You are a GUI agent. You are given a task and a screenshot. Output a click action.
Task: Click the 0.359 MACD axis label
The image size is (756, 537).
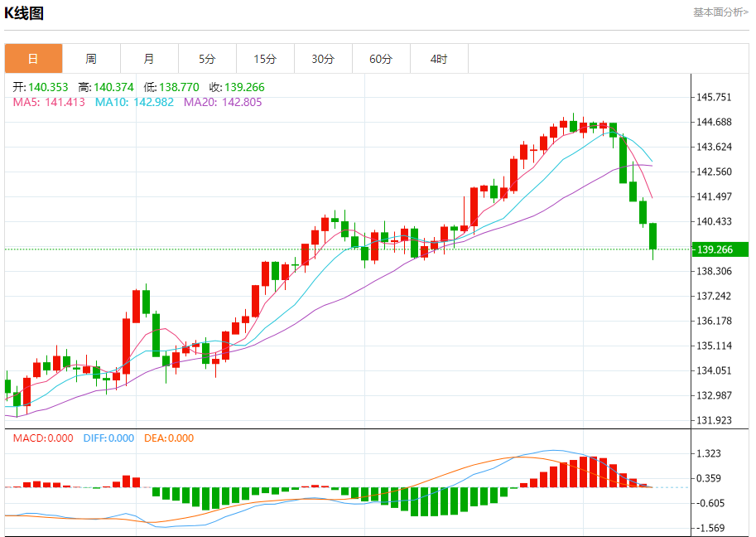[709, 479]
